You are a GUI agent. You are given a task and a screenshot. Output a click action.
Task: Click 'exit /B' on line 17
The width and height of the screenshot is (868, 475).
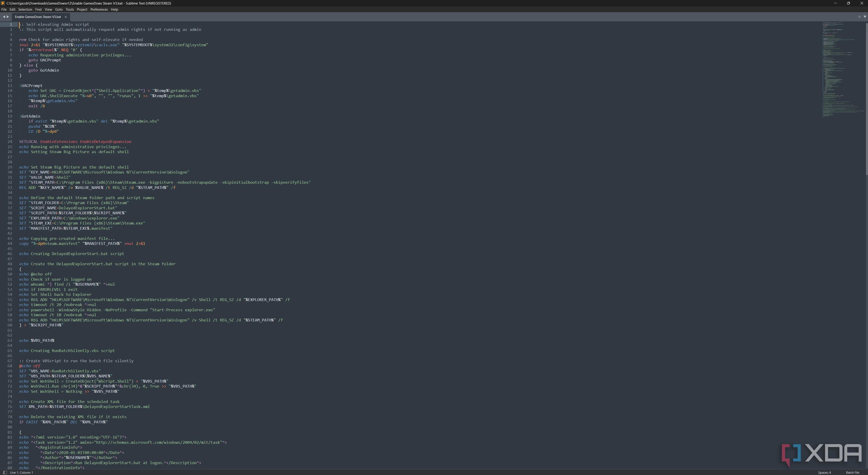[x=37, y=106]
